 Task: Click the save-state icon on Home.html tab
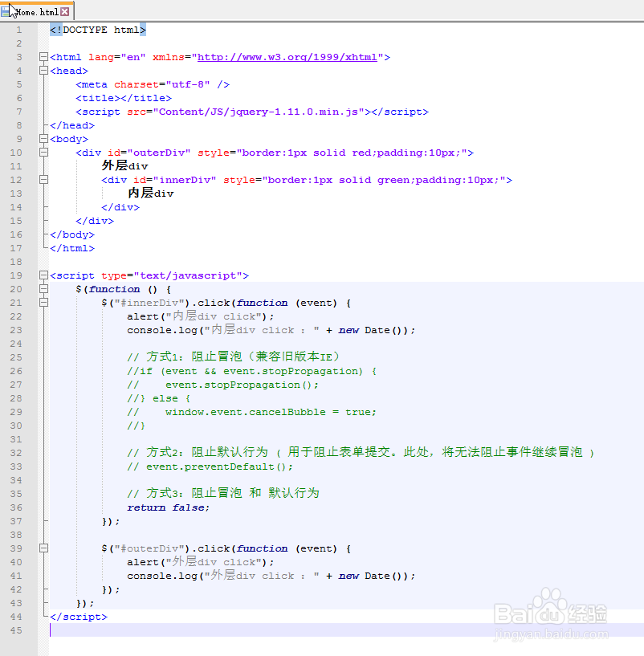click(6, 11)
